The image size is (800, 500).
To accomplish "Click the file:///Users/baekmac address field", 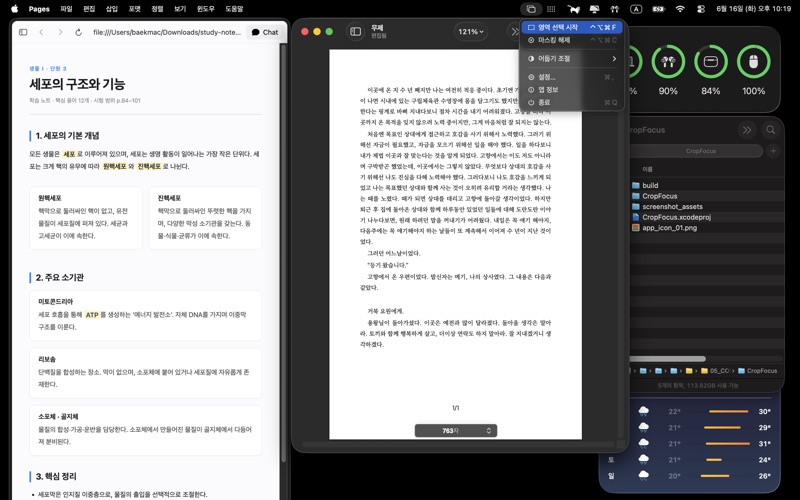I will 167,32.
